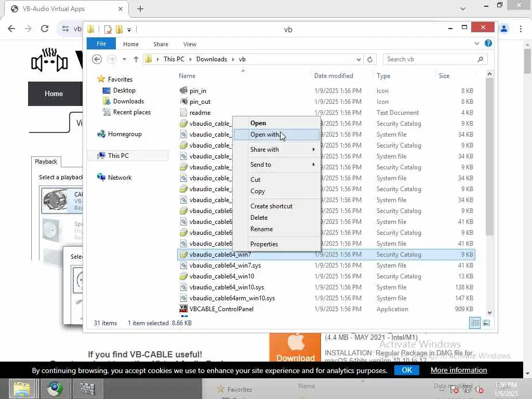This screenshot has height=399, width=532.
Task: Switch to the Share ribbon tab
Action: coord(161,44)
